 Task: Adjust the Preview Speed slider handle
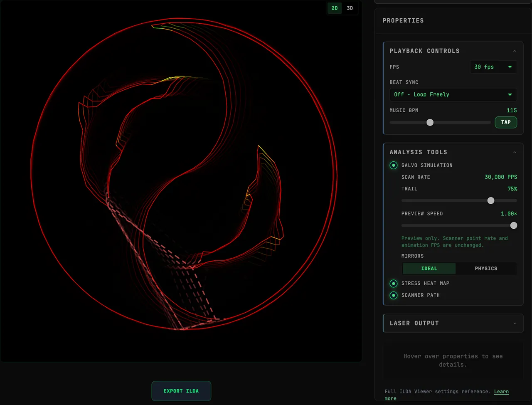tap(514, 225)
